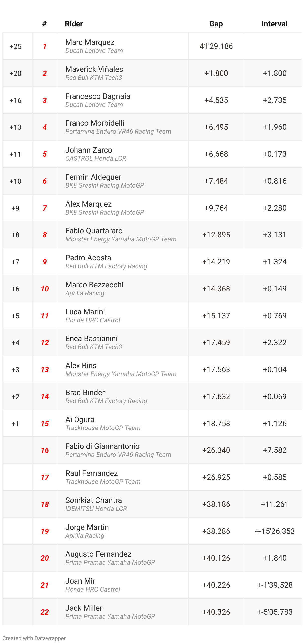Click winning time 41'29.186

(x=216, y=46)
